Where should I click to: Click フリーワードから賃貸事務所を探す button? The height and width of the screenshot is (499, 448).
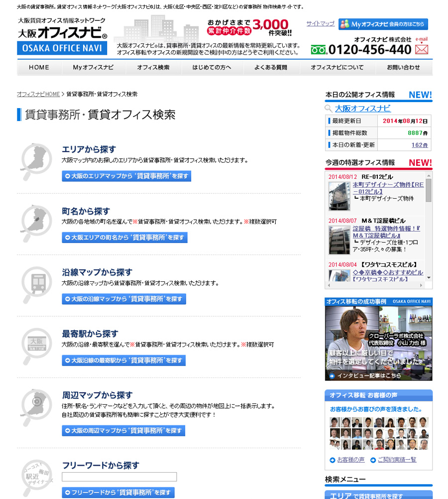pos(118,493)
